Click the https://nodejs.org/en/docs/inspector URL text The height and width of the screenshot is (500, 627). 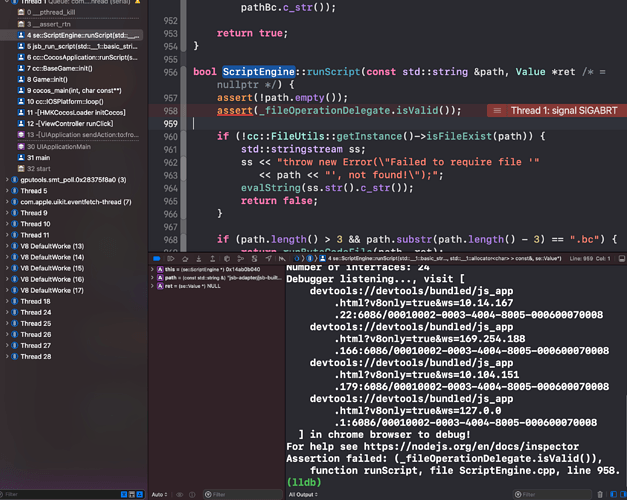coord(471,447)
